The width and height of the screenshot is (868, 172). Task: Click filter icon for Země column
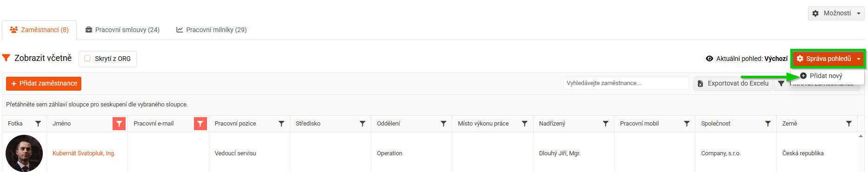pos(849,124)
